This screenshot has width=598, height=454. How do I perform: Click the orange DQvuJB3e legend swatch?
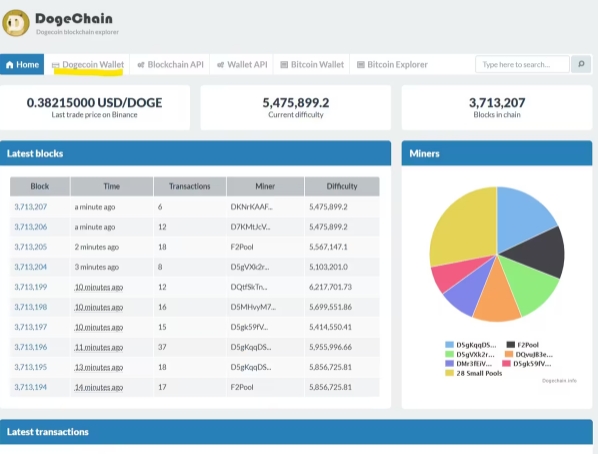pos(509,354)
